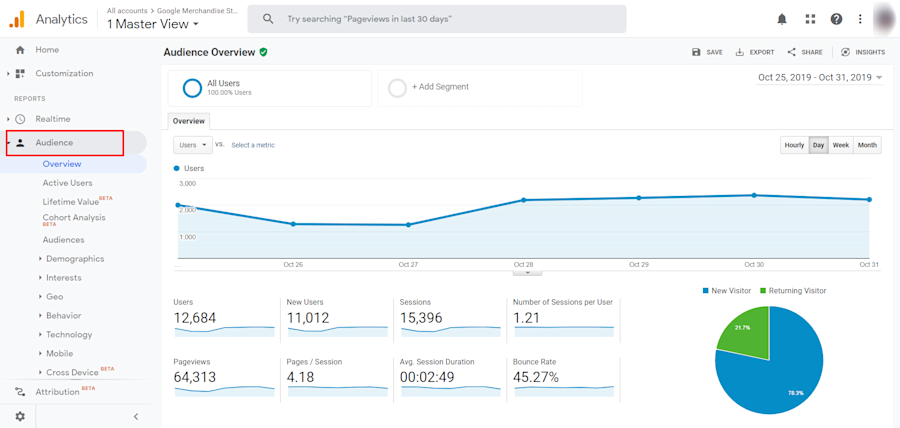900x428 pixels.
Task: Open the Users metric dropdown
Action: tap(193, 145)
